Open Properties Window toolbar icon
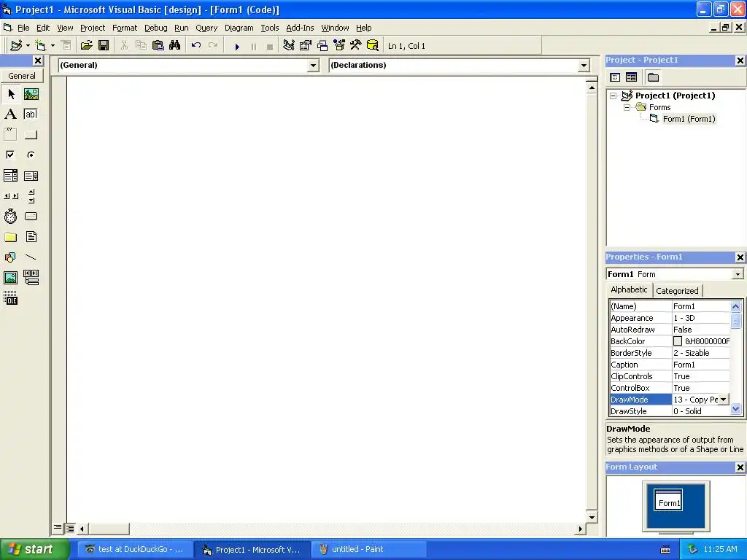 pos(306,46)
